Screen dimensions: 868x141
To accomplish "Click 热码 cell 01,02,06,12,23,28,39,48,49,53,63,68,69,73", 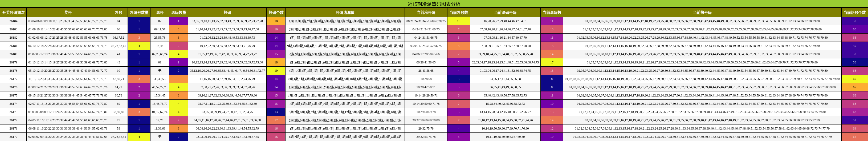I will [x=227, y=37].
